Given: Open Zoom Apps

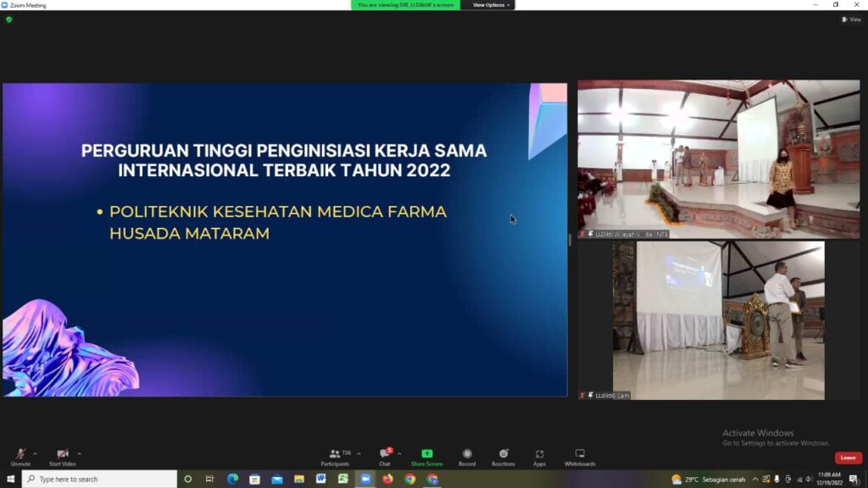Looking at the screenshot, I should [x=539, y=456].
